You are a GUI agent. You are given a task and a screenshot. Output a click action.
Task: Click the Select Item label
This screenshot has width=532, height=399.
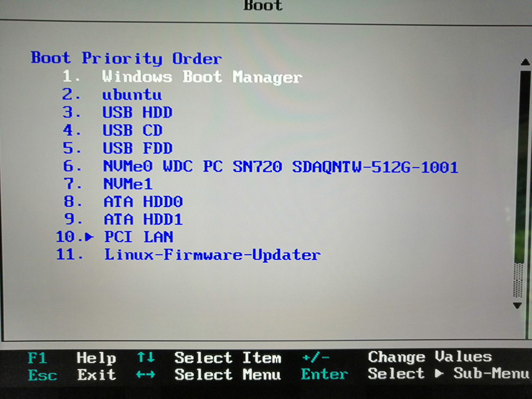[x=228, y=358]
